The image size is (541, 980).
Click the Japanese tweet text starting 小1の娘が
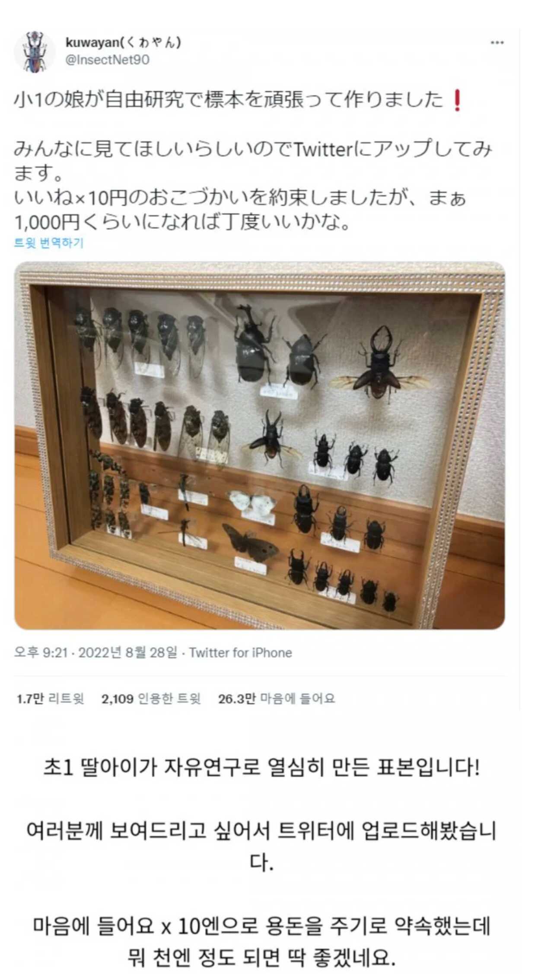pos(229,100)
